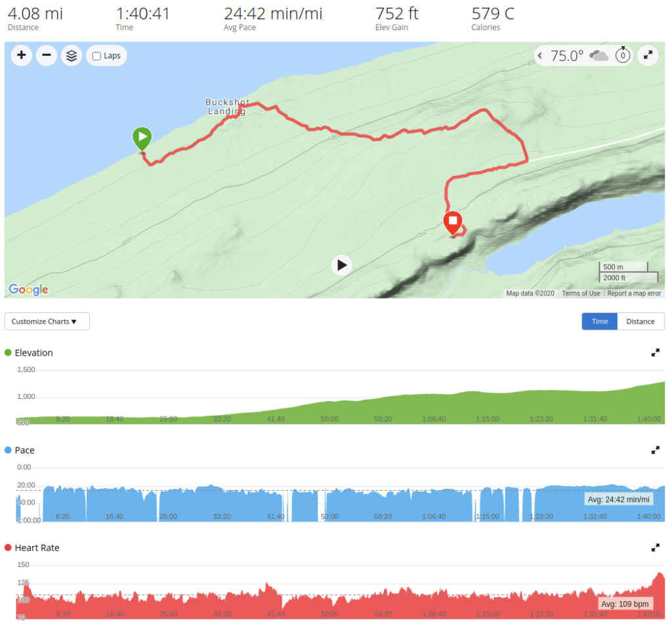Zoom in on the map
This screenshot has height=628, width=672.
tap(22, 55)
